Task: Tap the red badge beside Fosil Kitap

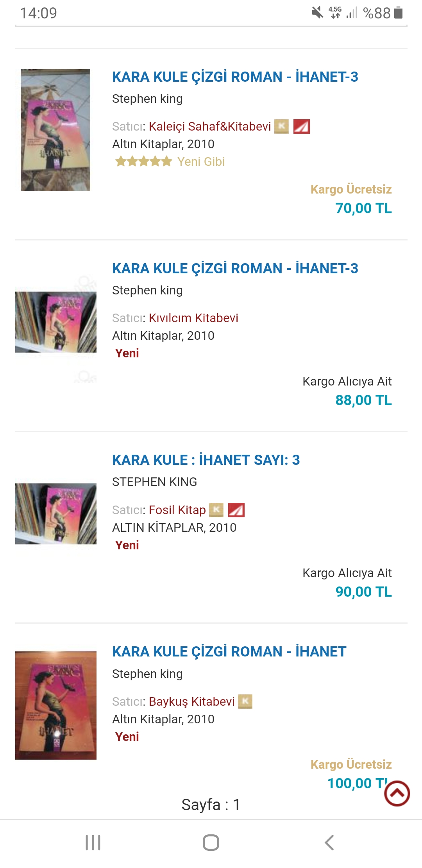Action: (x=236, y=510)
